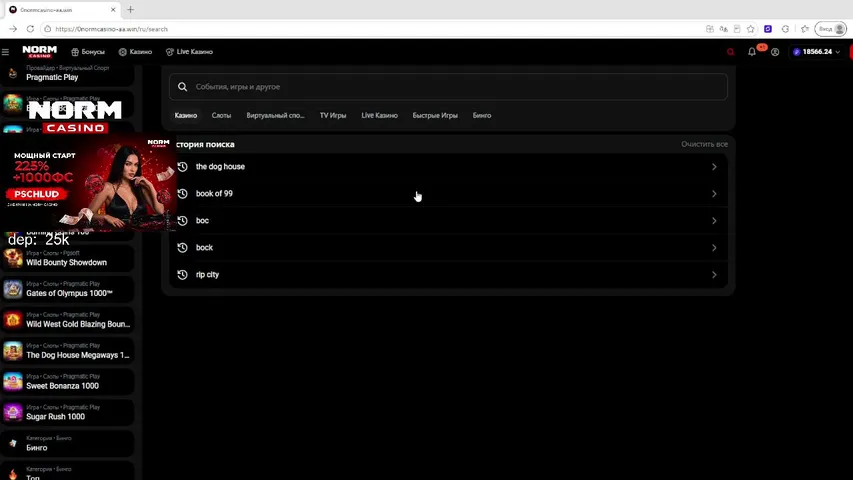Open chevron for the dog house row
The height and width of the screenshot is (480, 853).
tap(714, 167)
